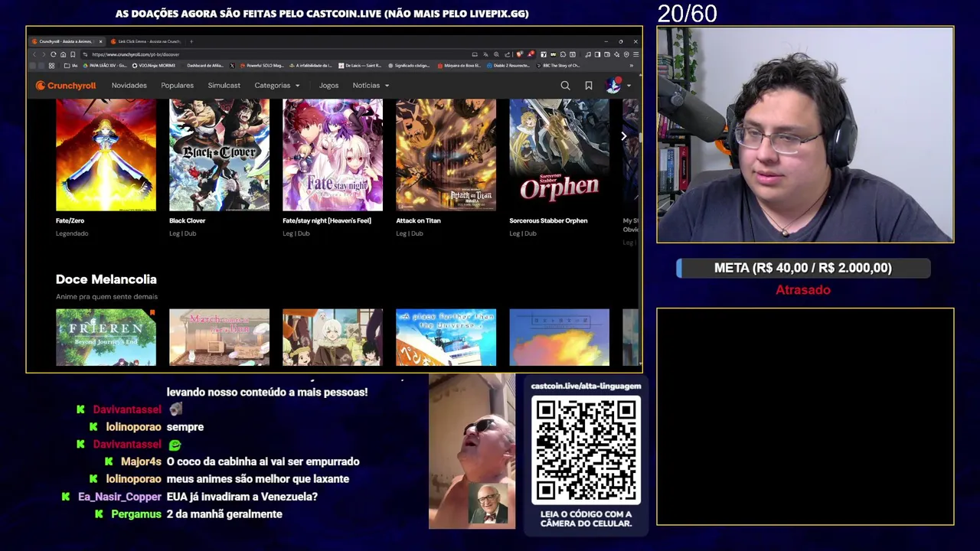Click the Crunchyroll logo

66,86
